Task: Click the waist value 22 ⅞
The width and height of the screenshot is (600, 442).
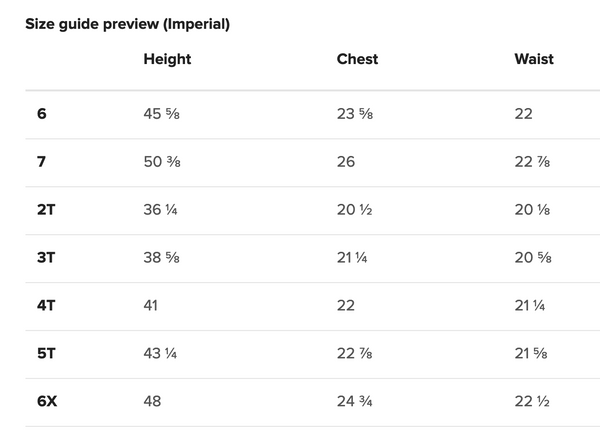Action: (531, 162)
